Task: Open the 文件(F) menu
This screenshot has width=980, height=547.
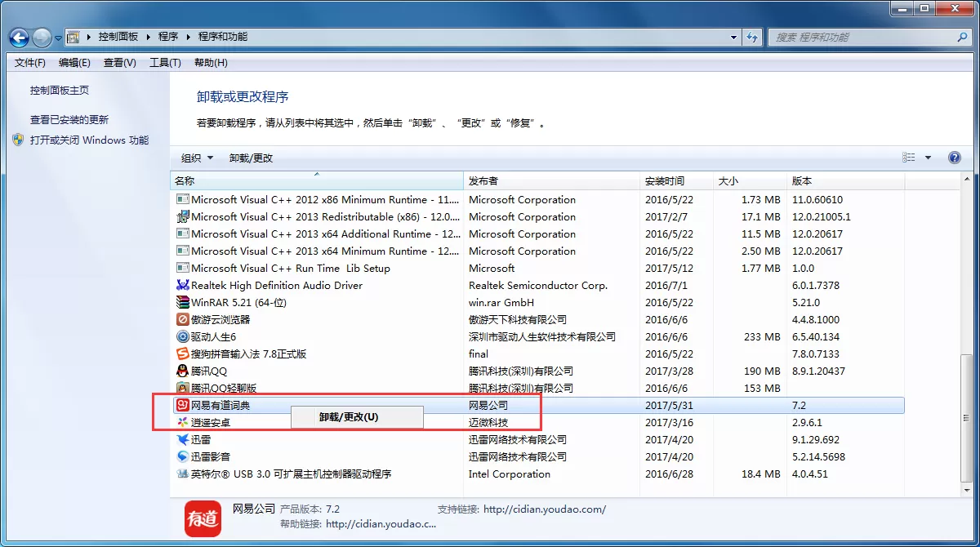Action: click(x=30, y=63)
